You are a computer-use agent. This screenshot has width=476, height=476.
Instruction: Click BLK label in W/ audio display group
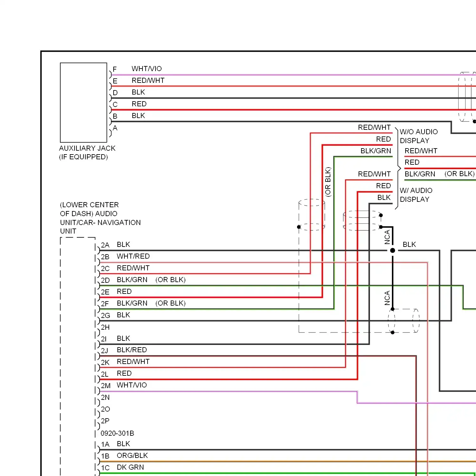click(384, 197)
